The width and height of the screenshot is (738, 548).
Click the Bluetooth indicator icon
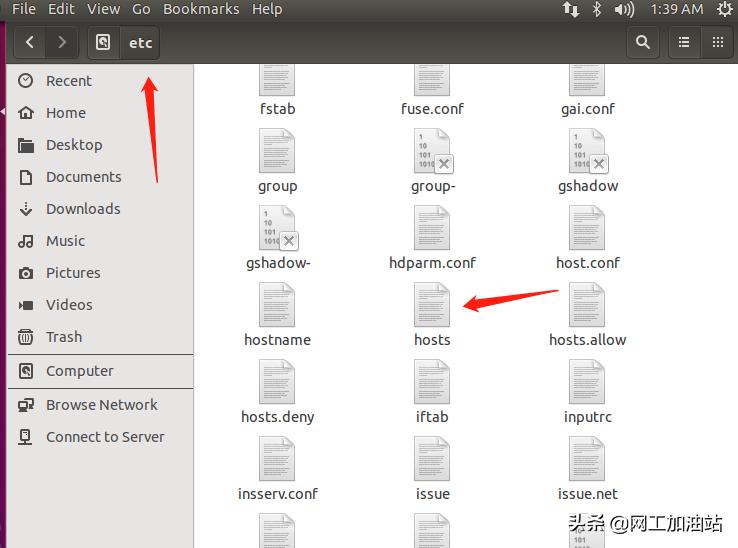coord(597,9)
